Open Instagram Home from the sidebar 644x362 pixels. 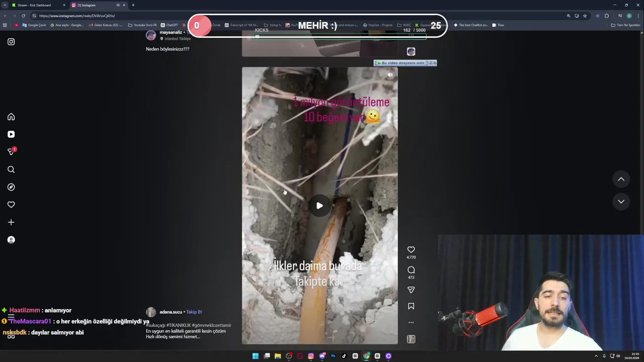click(x=11, y=117)
